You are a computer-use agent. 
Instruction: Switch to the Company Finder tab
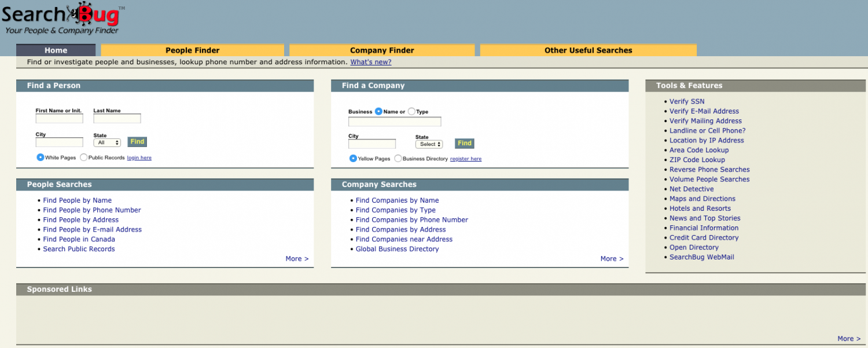point(382,50)
